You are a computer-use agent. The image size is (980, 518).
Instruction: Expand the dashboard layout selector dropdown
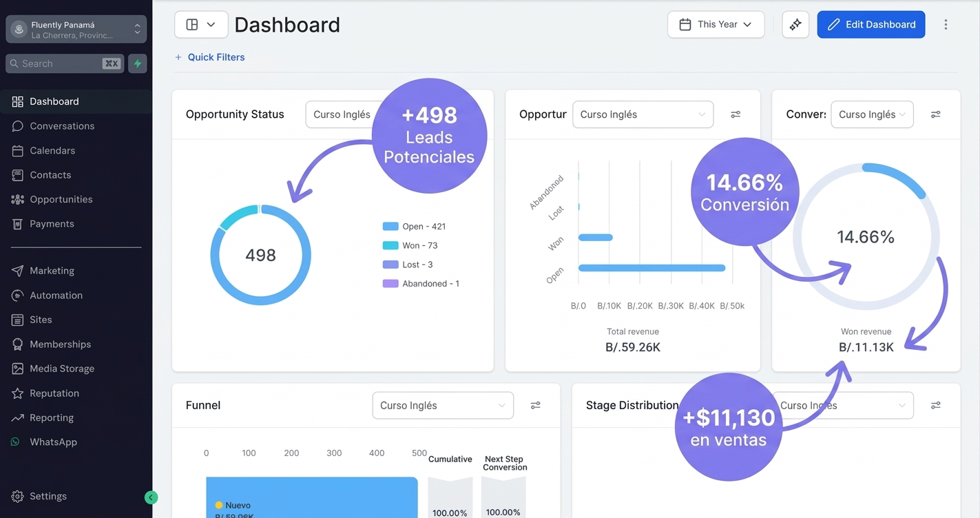201,25
